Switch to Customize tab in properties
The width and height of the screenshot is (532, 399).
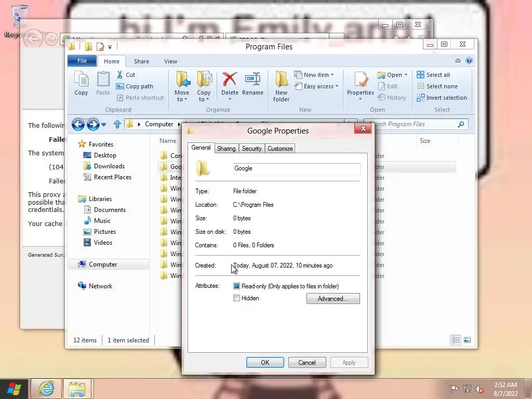(x=280, y=148)
